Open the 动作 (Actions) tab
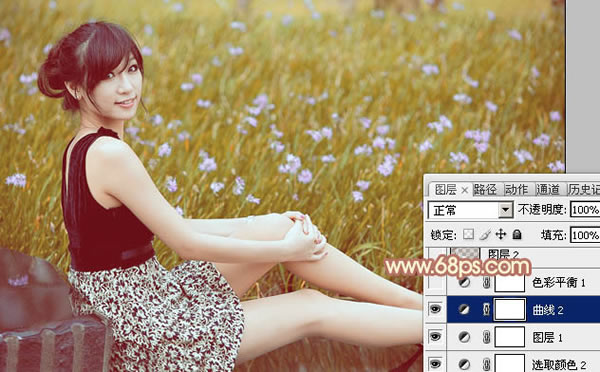This screenshot has height=372, width=600. [516, 189]
